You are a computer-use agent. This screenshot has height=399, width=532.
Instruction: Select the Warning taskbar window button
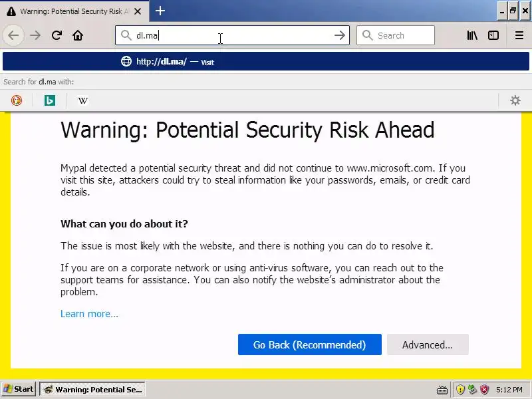click(x=92, y=389)
